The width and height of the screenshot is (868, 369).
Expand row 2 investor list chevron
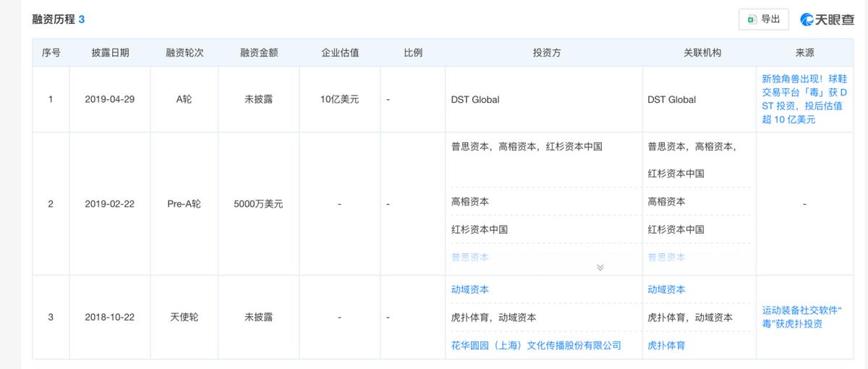pos(600,267)
